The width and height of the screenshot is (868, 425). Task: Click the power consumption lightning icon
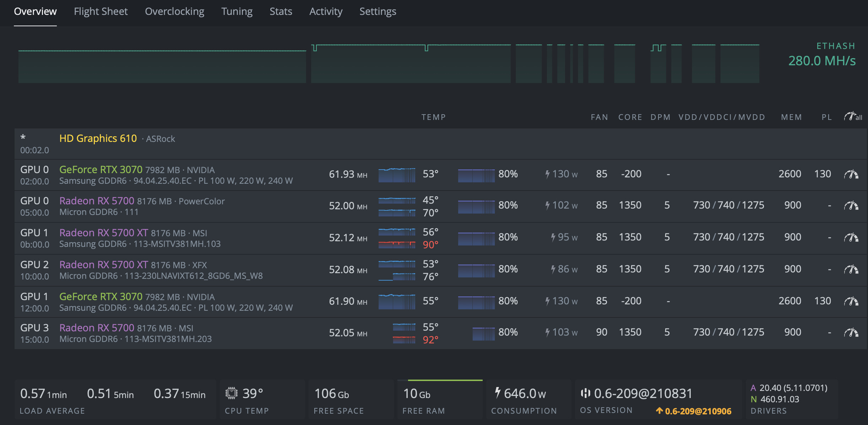tap(498, 393)
